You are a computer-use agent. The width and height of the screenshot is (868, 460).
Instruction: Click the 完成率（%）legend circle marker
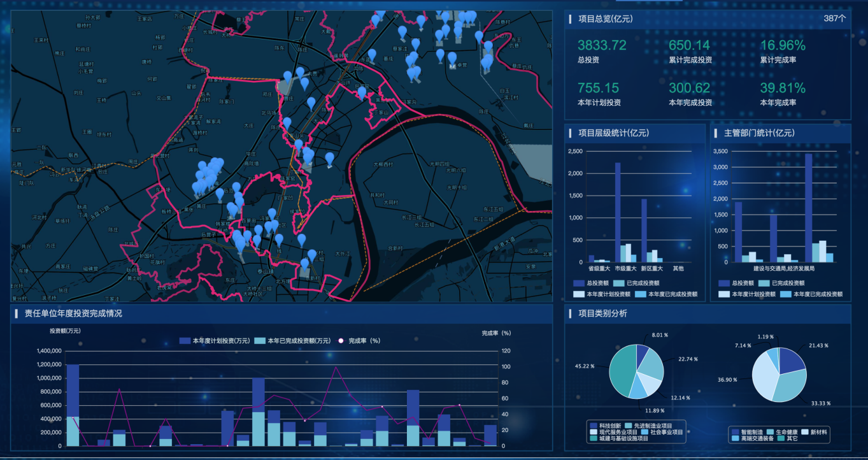341,341
